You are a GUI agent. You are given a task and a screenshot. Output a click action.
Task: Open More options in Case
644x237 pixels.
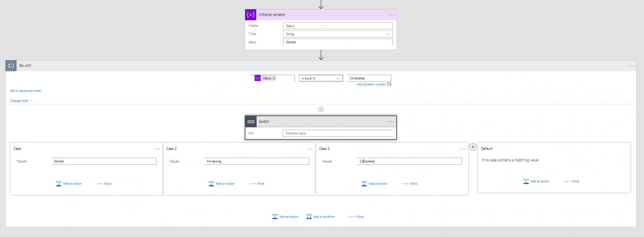(x=104, y=184)
